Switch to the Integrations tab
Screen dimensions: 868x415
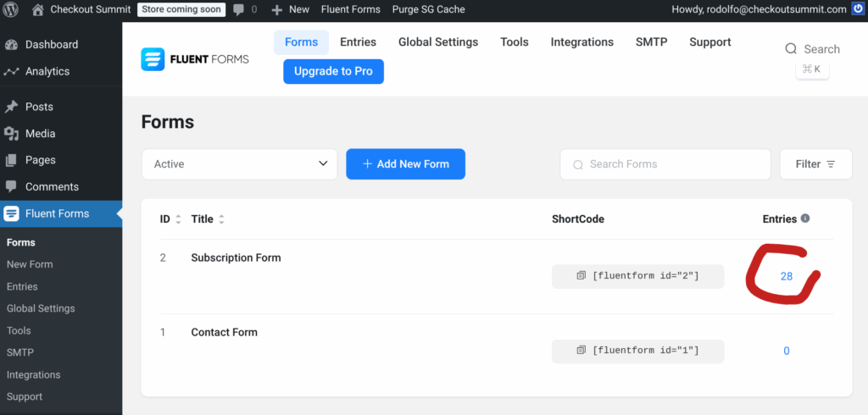(x=581, y=42)
